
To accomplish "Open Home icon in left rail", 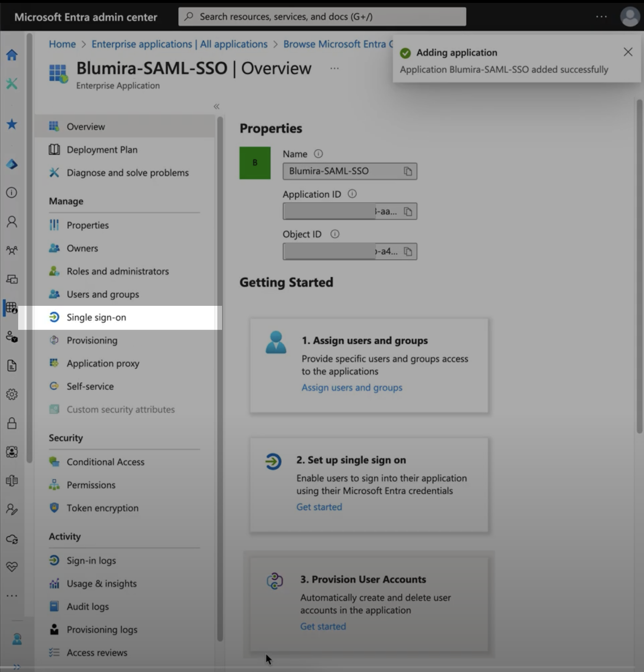I will pos(12,55).
